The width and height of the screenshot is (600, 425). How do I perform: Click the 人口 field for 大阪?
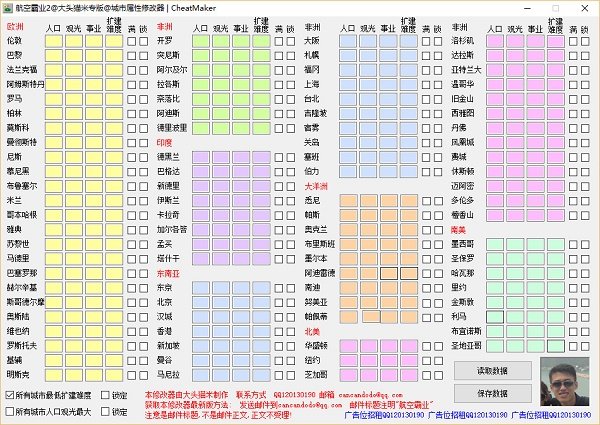(348, 41)
